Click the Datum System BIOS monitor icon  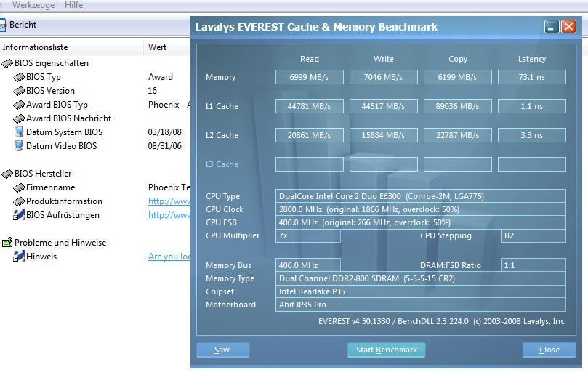[x=19, y=132]
